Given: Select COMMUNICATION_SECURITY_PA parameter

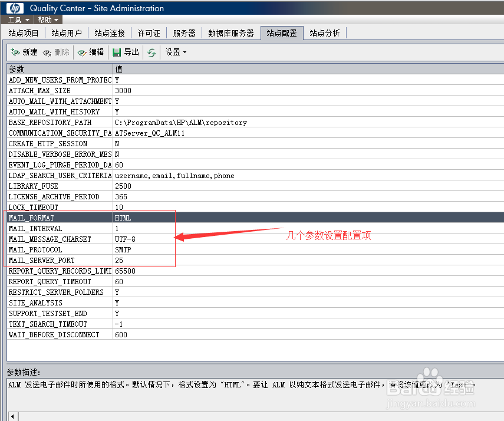Looking at the screenshot, I should click(60, 133).
